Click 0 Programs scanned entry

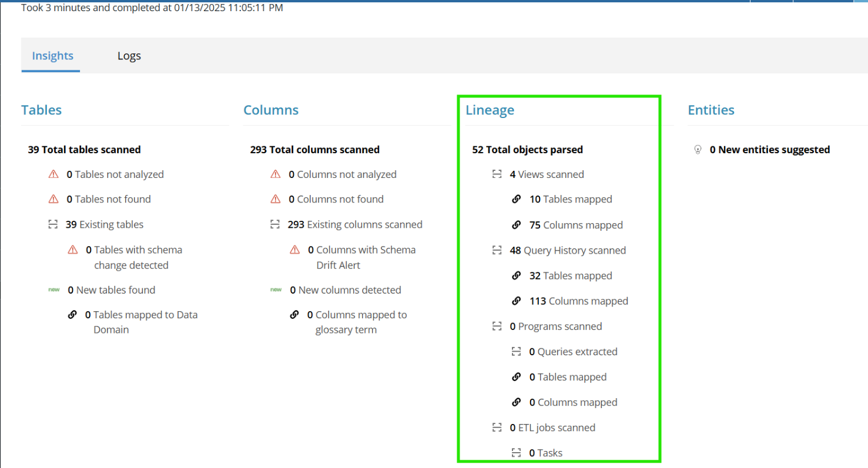555,326
